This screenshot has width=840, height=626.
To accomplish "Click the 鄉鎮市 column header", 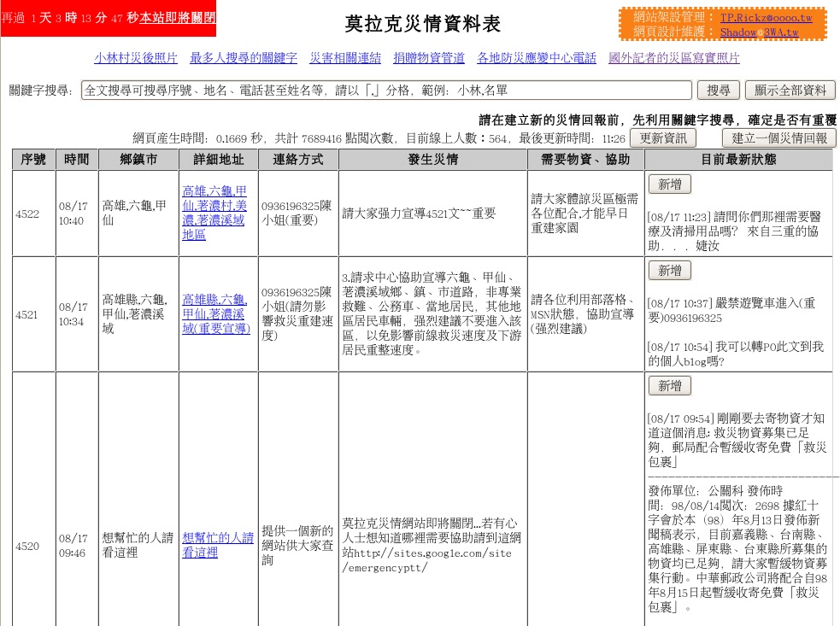I will coord(138,159).
